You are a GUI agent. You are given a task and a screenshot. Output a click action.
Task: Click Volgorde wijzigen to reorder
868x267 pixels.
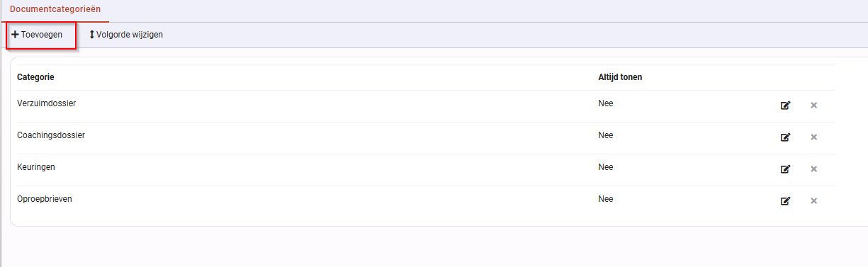(x=126, y=35)
